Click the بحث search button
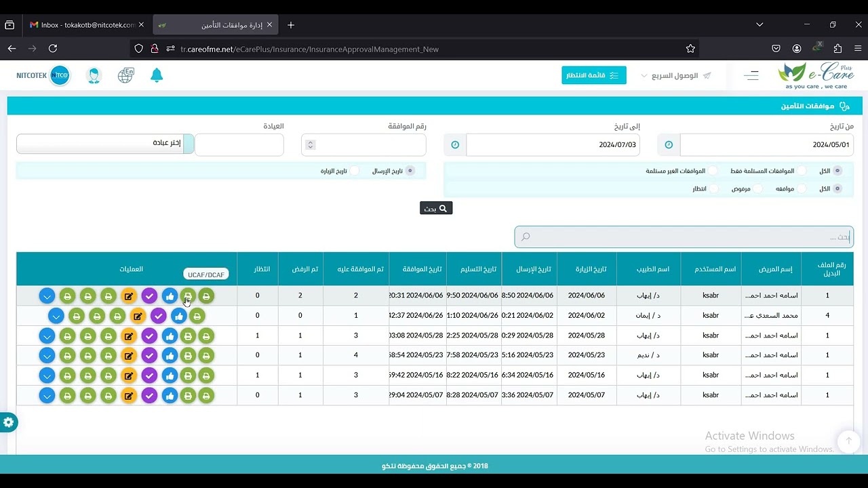Image resolution: width=868 pixels, height=488 pixels. 436,208
